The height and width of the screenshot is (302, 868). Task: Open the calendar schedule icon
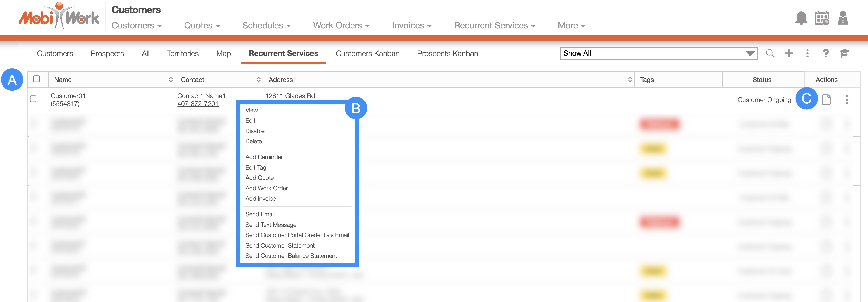click(822, 18)
